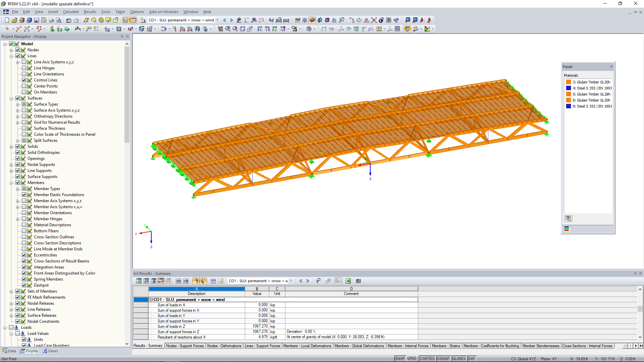
Task: Click the New Model icon
Action: point(7,20)
